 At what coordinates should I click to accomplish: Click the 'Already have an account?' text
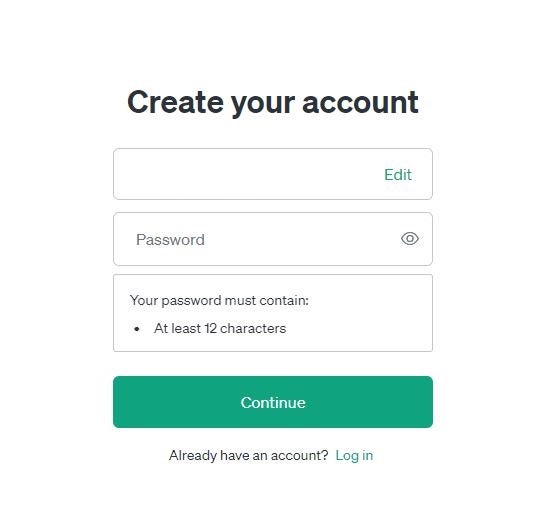(x=248, y=456)
